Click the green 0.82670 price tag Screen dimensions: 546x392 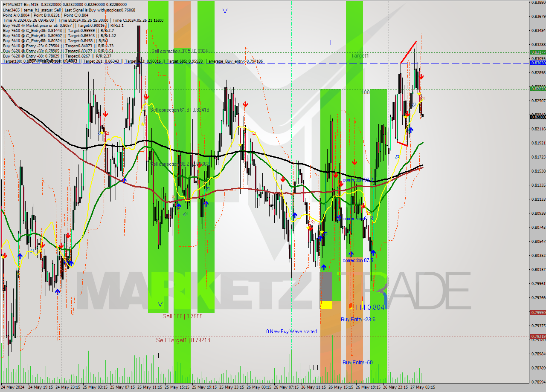point(537,89)
